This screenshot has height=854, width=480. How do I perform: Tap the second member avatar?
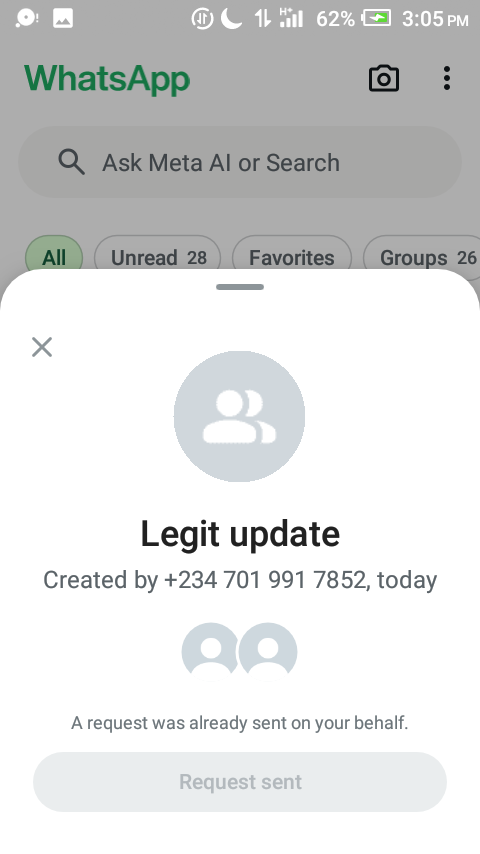[268, 652]
